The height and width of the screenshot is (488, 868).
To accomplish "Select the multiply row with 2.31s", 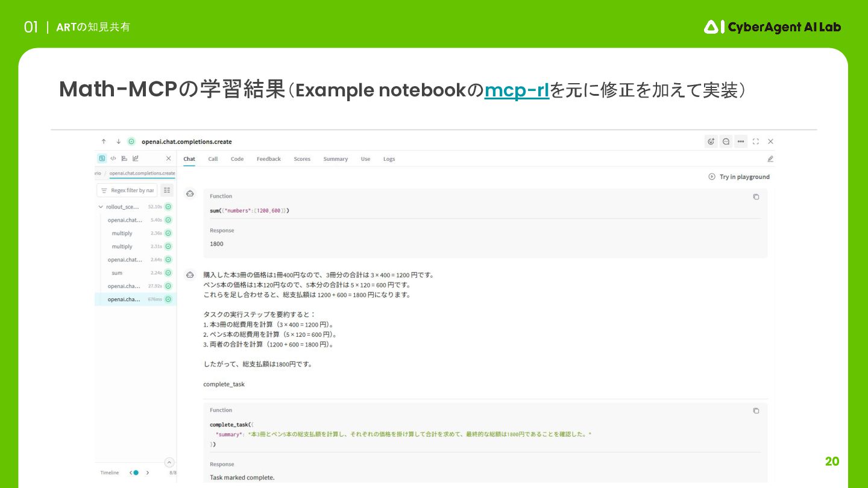I will 136,246.
